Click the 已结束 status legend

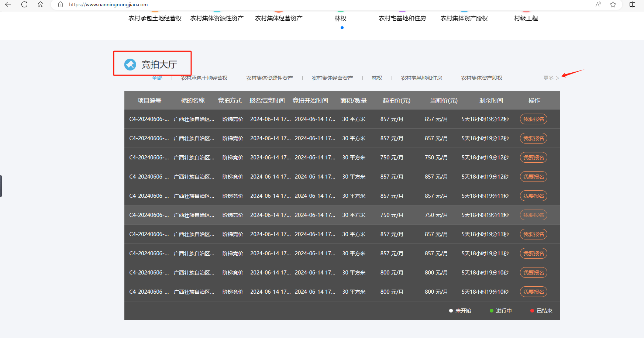pos(541,311)
